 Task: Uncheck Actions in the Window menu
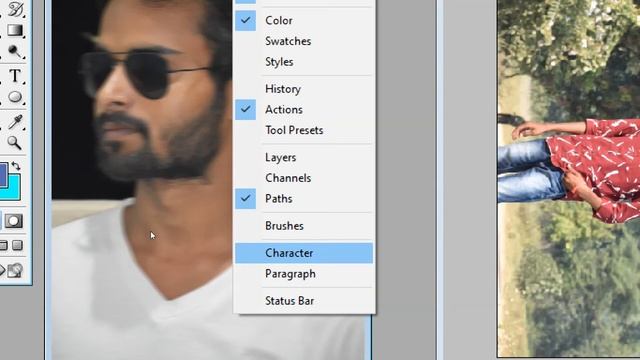click(304, 110)
